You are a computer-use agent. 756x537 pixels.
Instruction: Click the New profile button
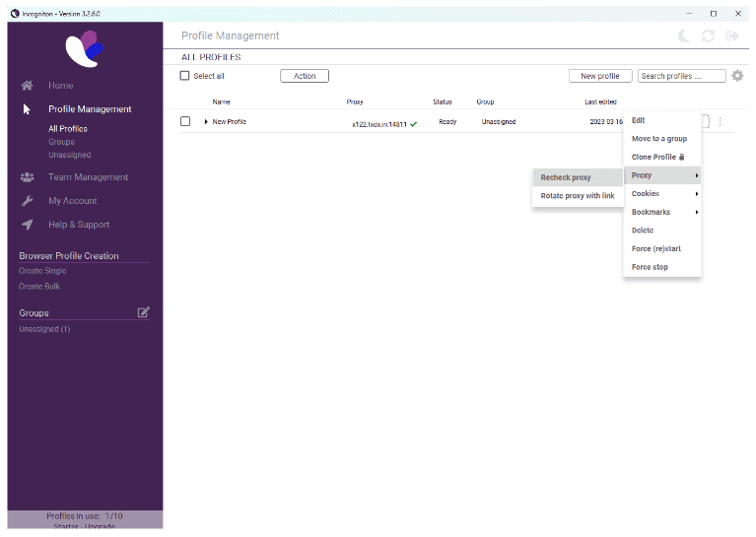[x=600, y=76]
